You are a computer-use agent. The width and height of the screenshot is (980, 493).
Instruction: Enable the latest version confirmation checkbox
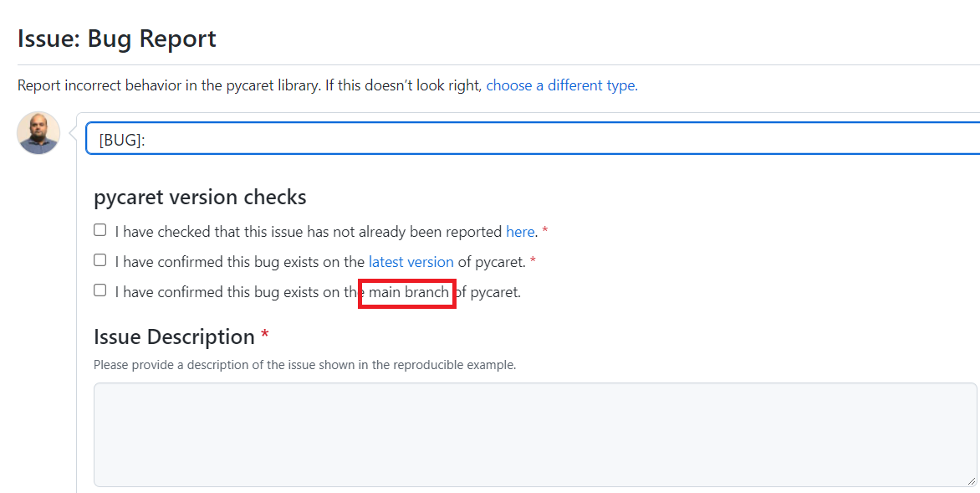[x=100, y=259]
